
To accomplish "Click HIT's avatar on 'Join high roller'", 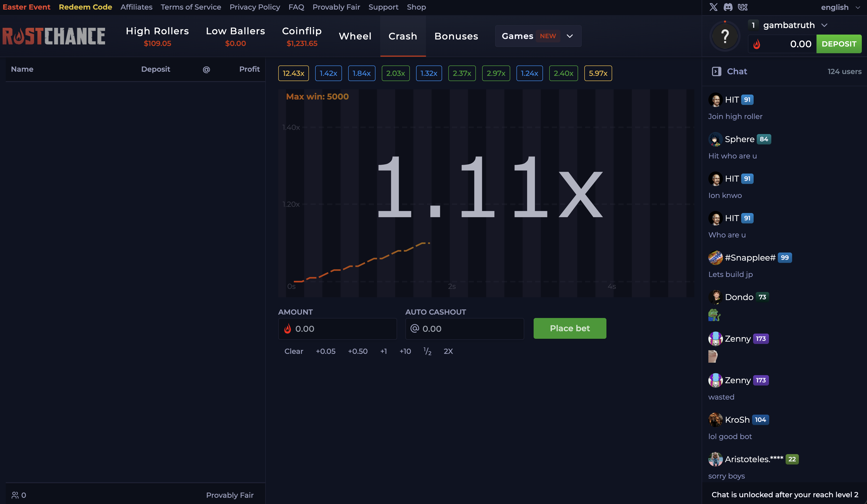I will pos(715,100).
